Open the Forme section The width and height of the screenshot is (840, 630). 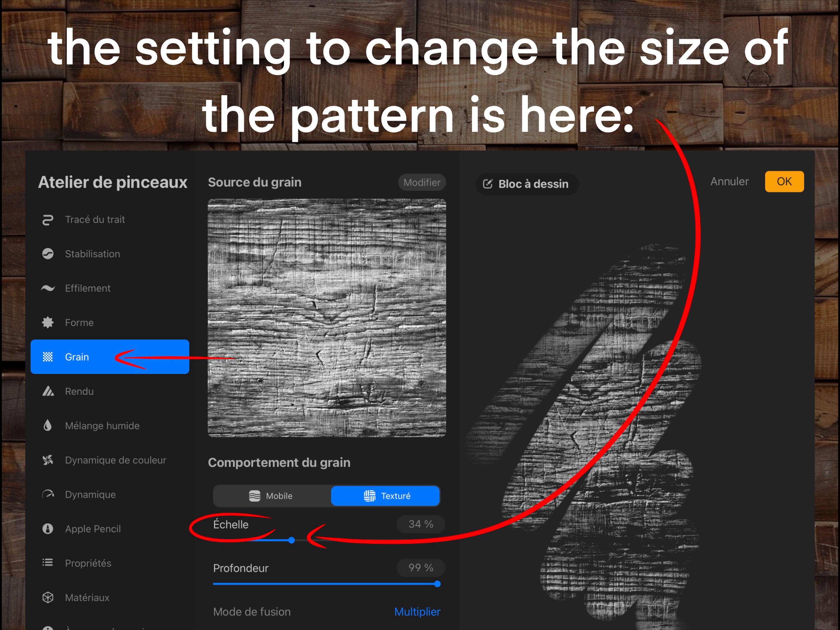(110, 322)
